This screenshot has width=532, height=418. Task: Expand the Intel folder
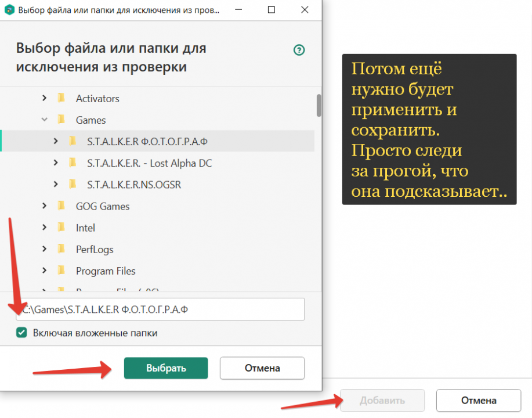[45, 227]
